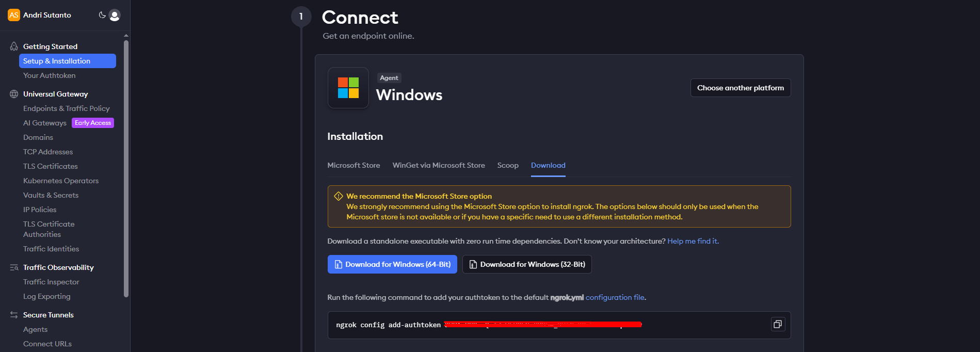Toggle dark mode moon icon
980x352 pixels.
pyautogui.click(x=102, y=15)
